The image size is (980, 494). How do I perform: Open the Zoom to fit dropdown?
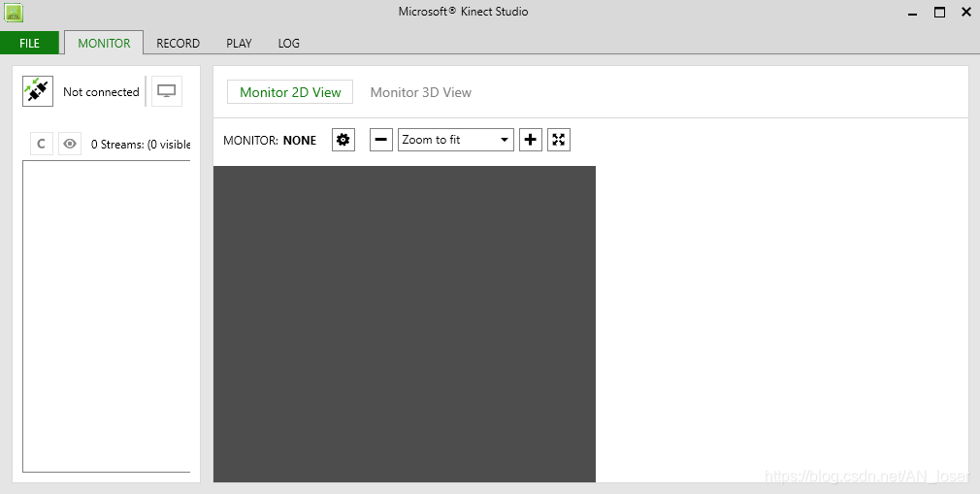click(x=456, y=140)
